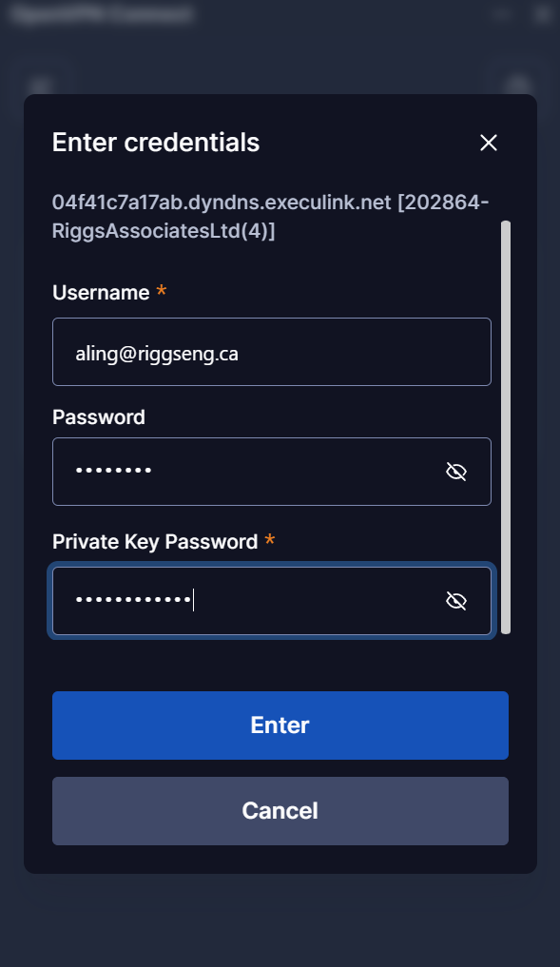This screenshot has height=967, width=560.
Task: Select the Private Key Password label
Action: pyautogui.click(x=155, y=541)
